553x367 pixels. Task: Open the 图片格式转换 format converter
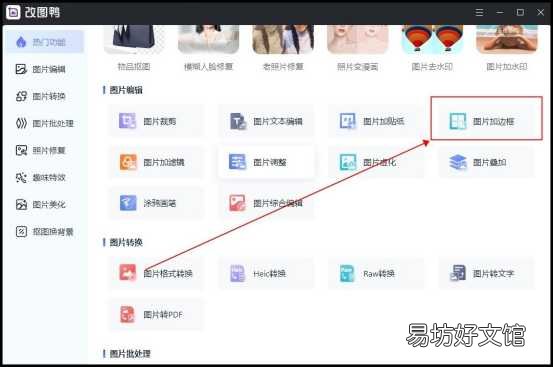tap(156, 273)
